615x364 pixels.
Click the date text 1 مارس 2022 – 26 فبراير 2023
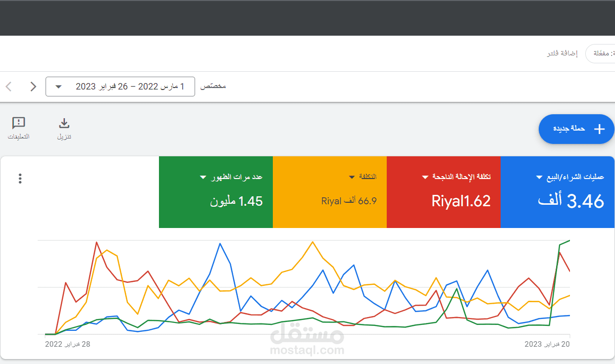tap(130, 87)
